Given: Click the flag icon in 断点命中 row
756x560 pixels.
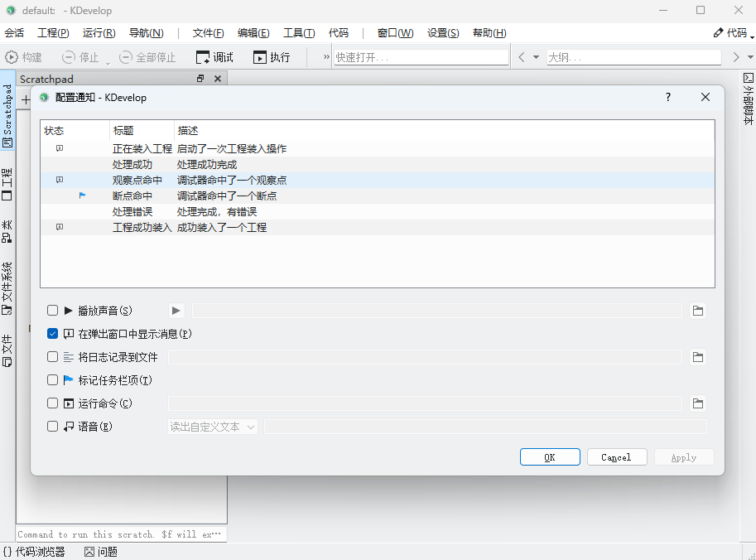Looking at the screenshot, I should pos(83,196).
